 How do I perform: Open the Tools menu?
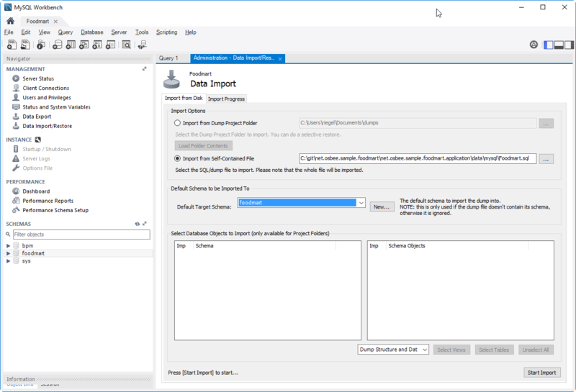[142, 32]
